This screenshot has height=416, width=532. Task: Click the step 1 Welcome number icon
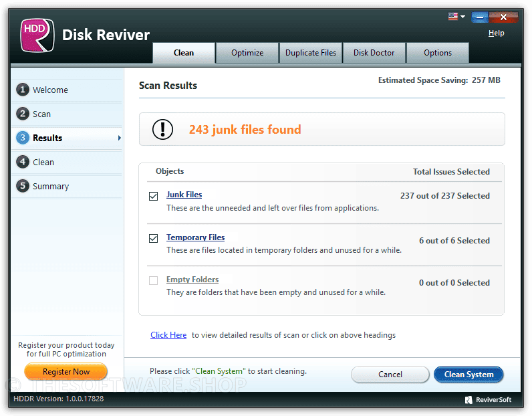tap(23, 90)
